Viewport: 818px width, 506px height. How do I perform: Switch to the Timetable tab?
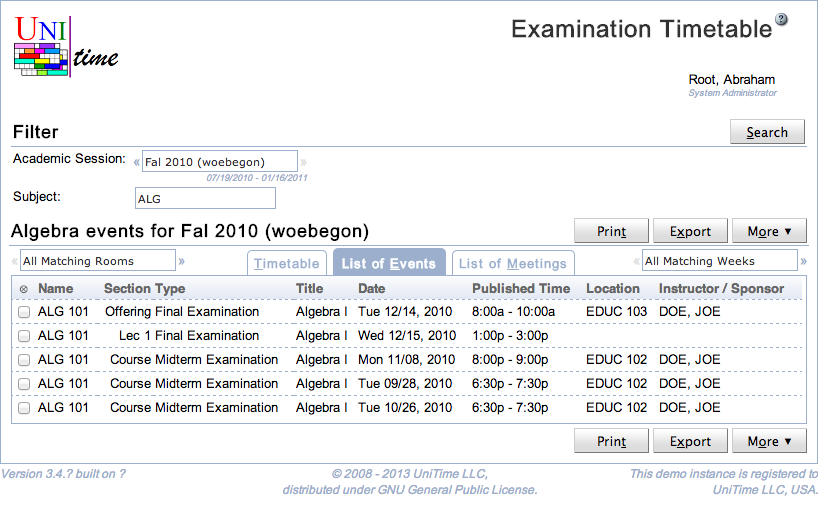[x=286, y=263]
